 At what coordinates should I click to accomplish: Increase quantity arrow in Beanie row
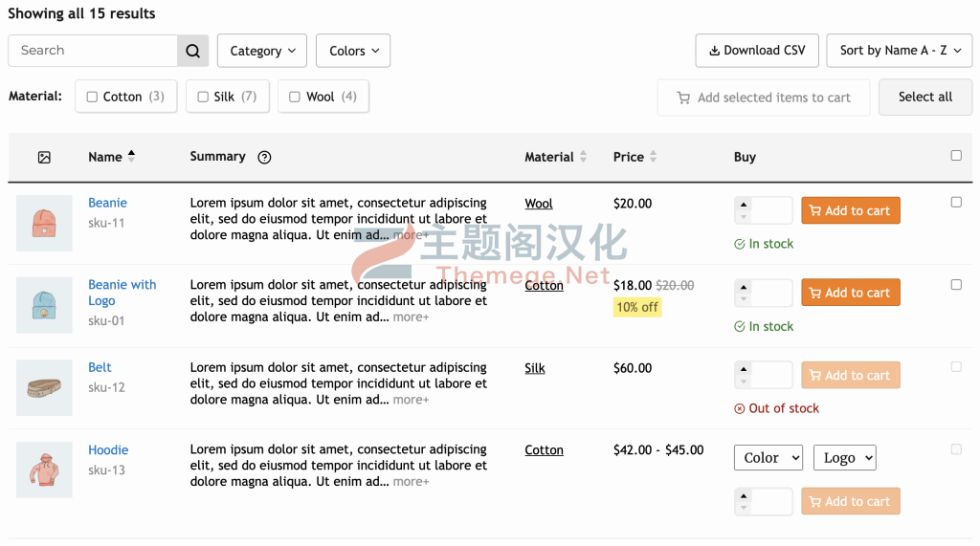[743, 205]
